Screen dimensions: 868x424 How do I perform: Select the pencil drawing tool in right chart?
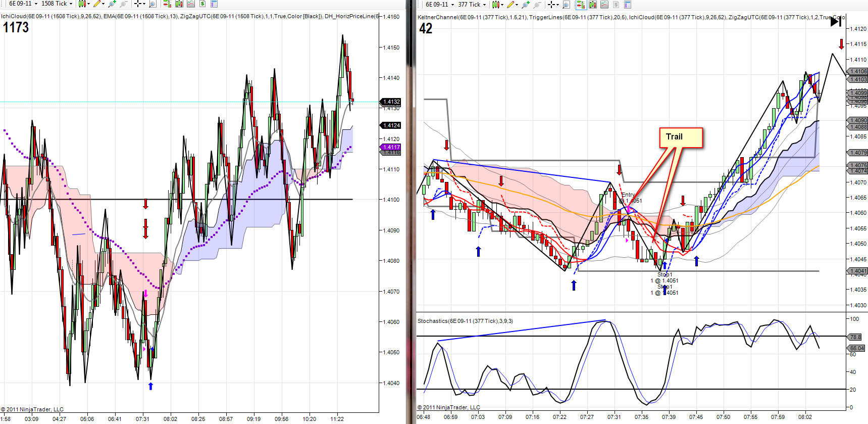tap(511, 5)
